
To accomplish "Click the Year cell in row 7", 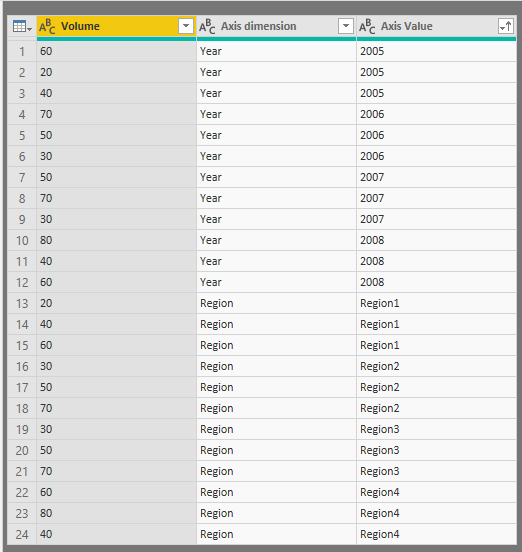I will point(276,177).
